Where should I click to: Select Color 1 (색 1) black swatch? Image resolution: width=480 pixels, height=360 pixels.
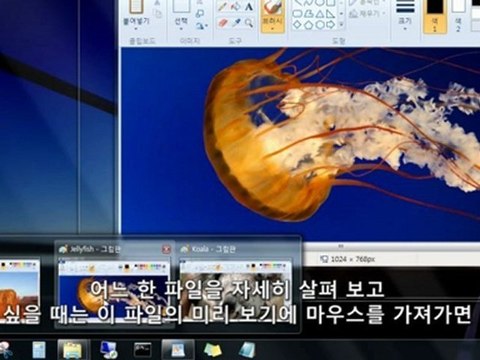pos(435,7)
